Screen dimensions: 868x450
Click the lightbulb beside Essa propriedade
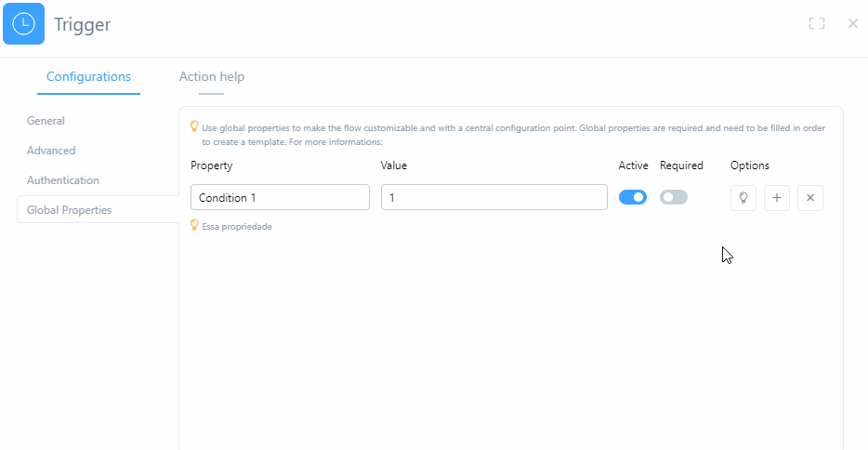[195, 225]
